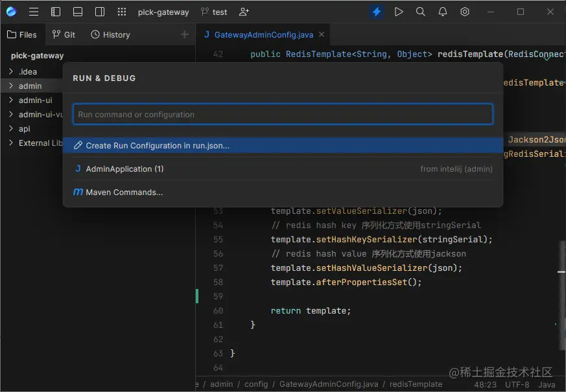Click line number 64 in gutter
566x392 pixels.
[x=218, y=368]
